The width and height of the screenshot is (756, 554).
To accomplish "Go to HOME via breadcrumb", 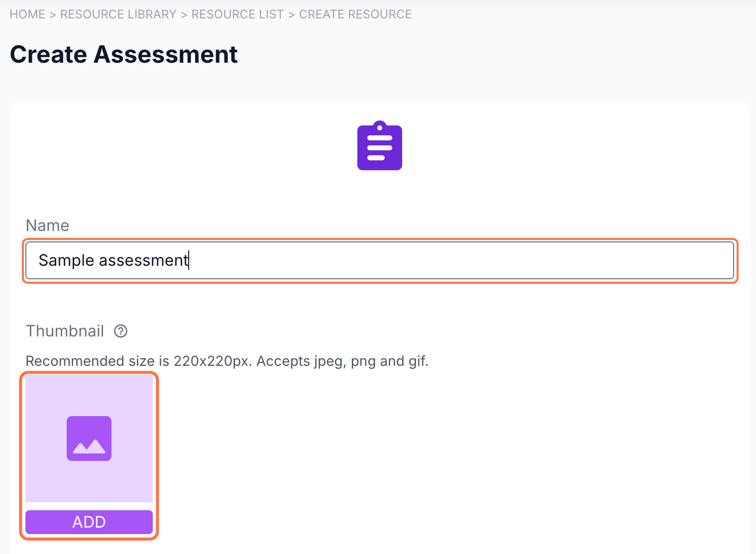I will point(27,14).
